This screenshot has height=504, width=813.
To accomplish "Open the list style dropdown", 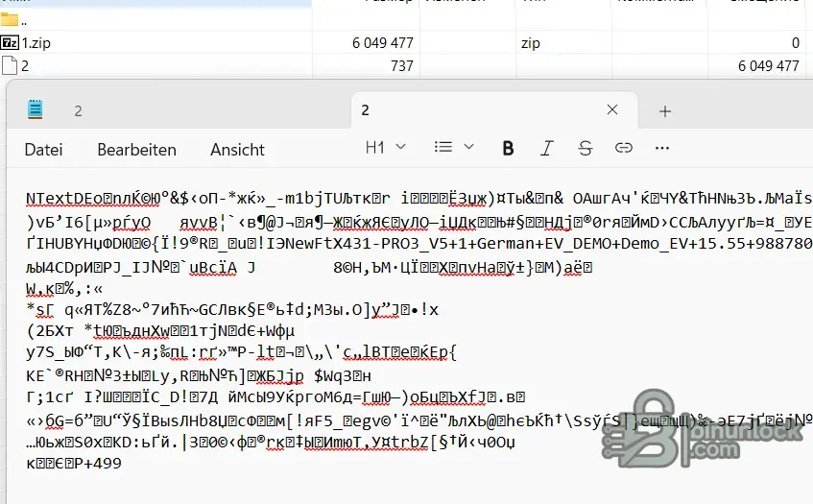I will coord(454,147).
